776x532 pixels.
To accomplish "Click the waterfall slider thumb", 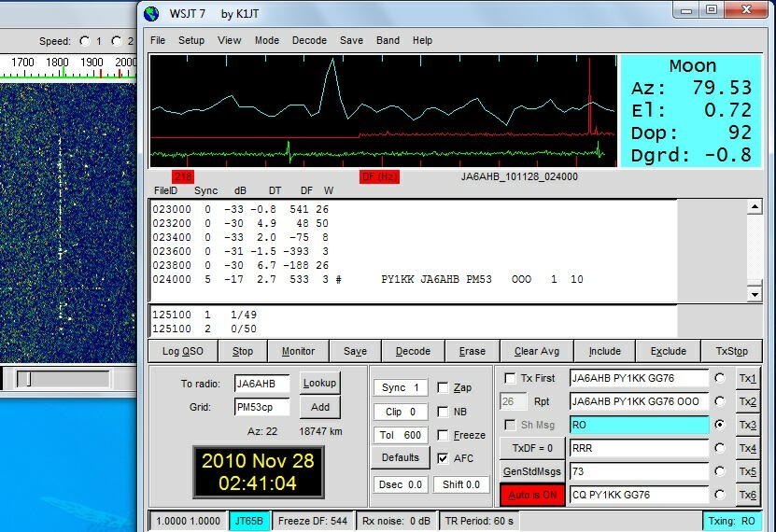I will coord(28,379).
